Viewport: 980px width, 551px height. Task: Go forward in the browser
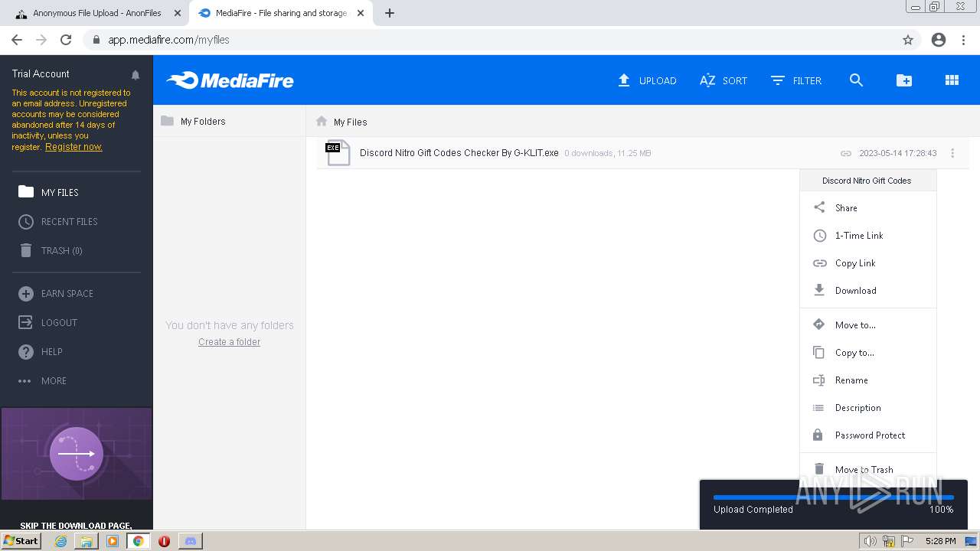click(x=41, y=40)
